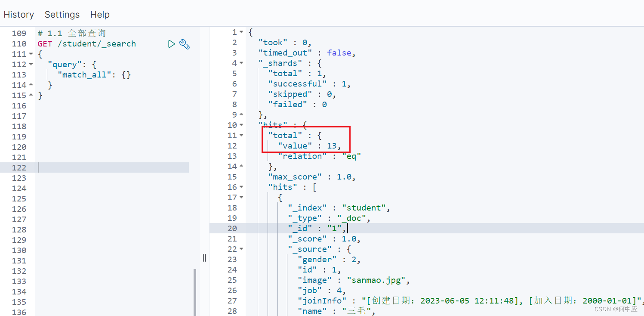Click the "job" : 4 line
The image size is (644, 316).
pyautogui.click(x=322, y=291)
